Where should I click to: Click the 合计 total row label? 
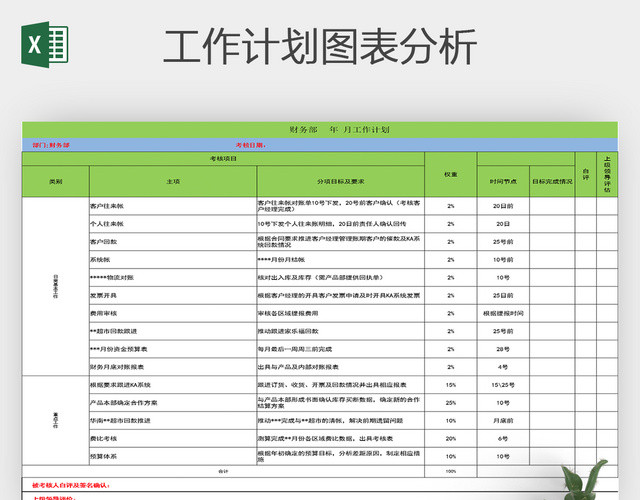pos(223,471)
